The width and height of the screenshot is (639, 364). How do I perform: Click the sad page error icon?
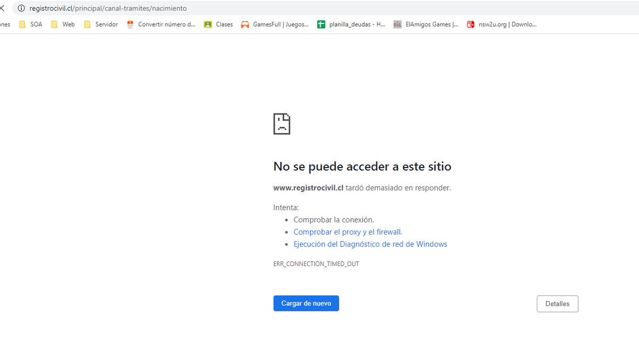tap(282, 123)
